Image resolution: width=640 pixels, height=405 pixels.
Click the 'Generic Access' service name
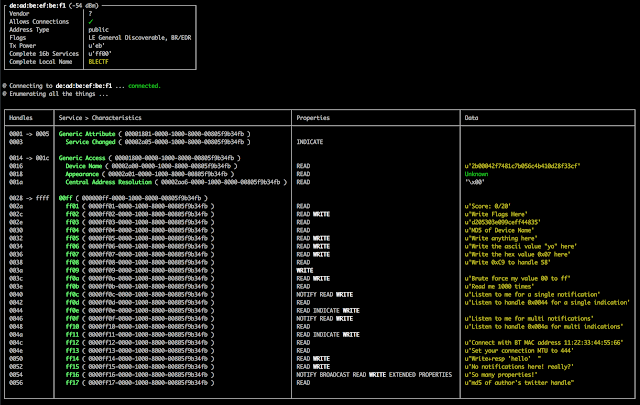[x=82, y=158]
